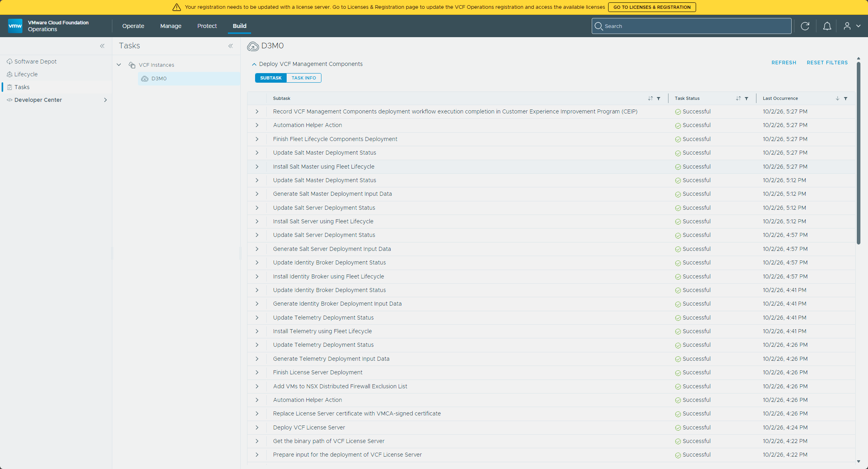Open the Manage menu
The image size is (868, 469).
(x=171, y=26)
